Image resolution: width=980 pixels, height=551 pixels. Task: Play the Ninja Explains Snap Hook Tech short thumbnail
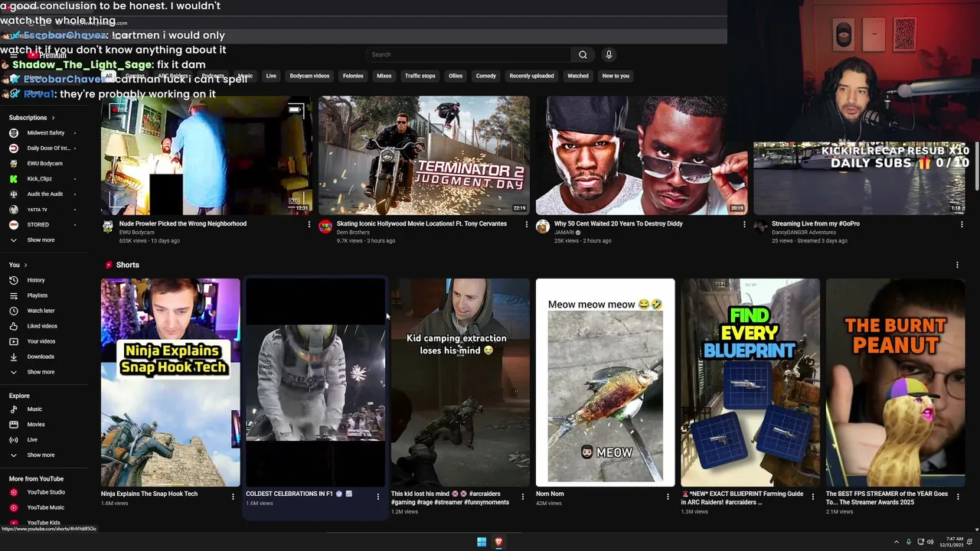(x=170, y=382)
